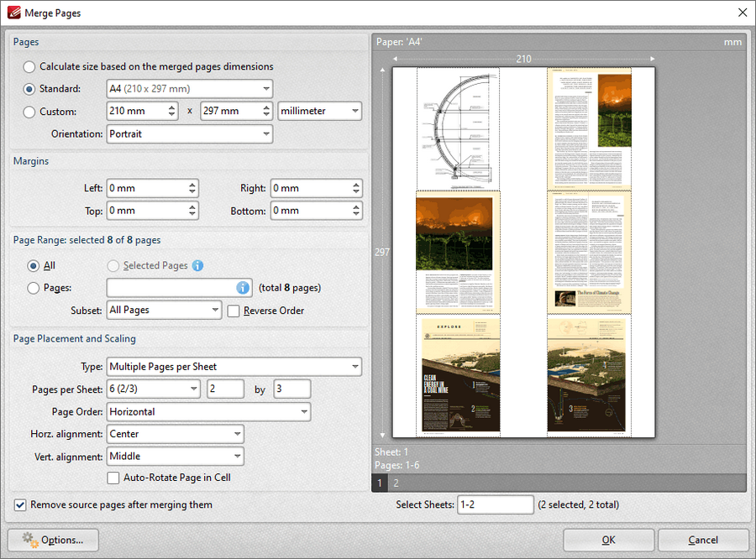Enable the Reverse Order checkbox
The image size is (756, 559).
(234, 311)
